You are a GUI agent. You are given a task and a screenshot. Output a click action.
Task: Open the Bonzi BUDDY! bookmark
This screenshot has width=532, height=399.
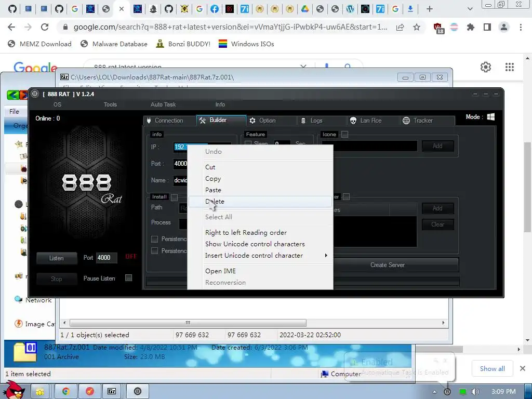(183, 44)
